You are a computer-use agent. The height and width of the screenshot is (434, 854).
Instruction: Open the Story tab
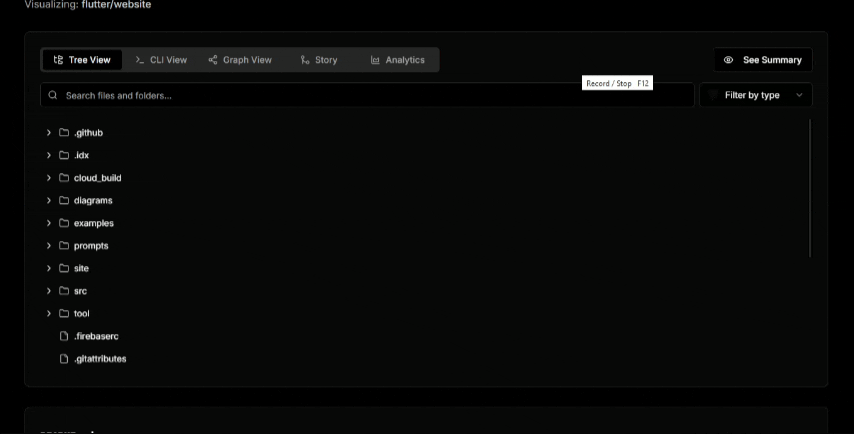(319, 60)
